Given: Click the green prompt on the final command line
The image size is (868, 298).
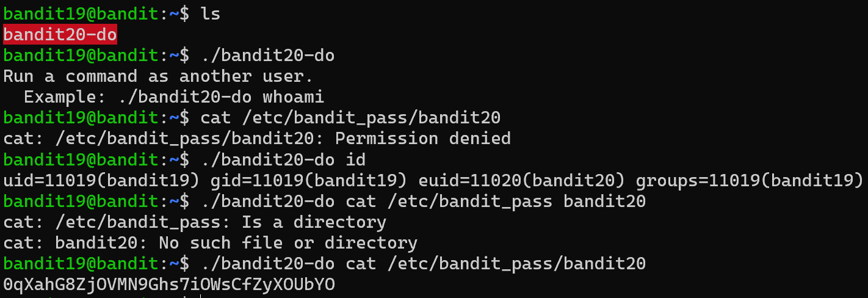Looking at the screenshot, I should 81,263.
